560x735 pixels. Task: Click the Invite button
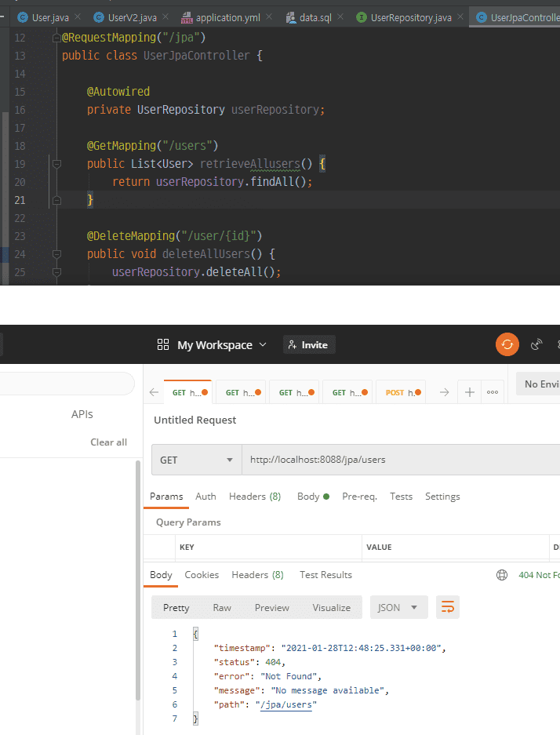click(x=308, y=345)
